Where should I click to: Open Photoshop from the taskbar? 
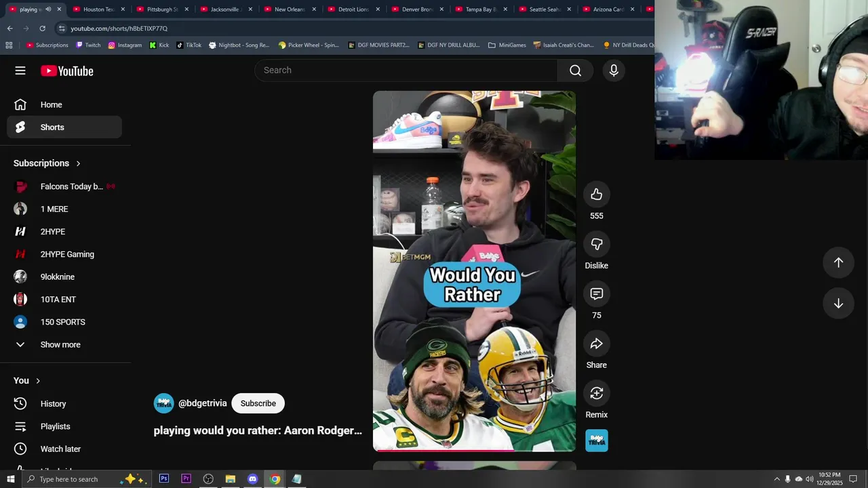coord(164,479)
